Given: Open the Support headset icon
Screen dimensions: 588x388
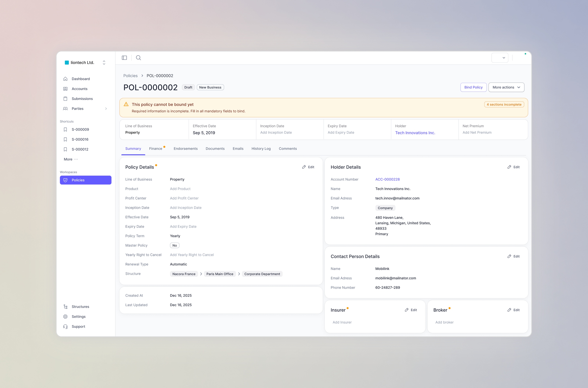Looking at the screenshot, I should click(x=65, y=326).
